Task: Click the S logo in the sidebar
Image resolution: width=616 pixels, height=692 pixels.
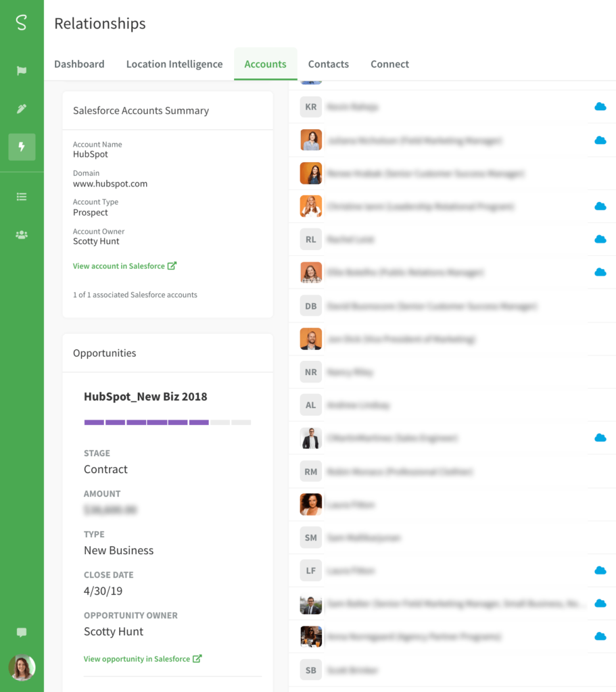Action: click(21, 22)
